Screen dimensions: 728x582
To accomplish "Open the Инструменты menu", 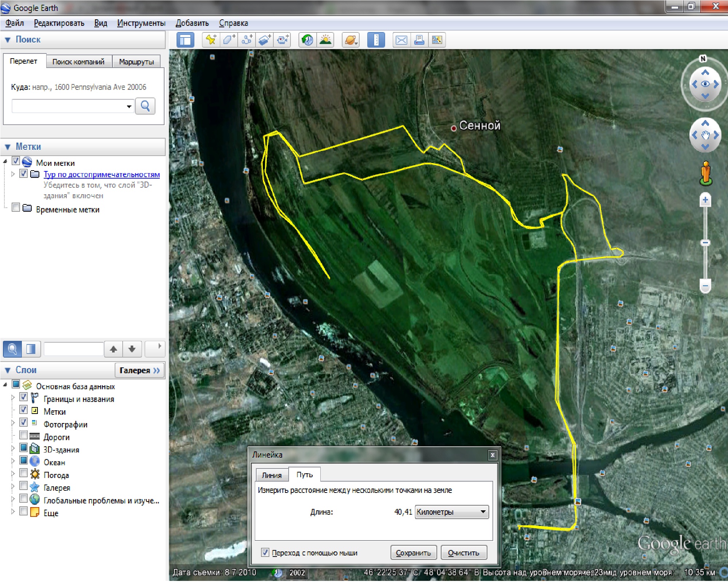I will click(x=141, y=23).
